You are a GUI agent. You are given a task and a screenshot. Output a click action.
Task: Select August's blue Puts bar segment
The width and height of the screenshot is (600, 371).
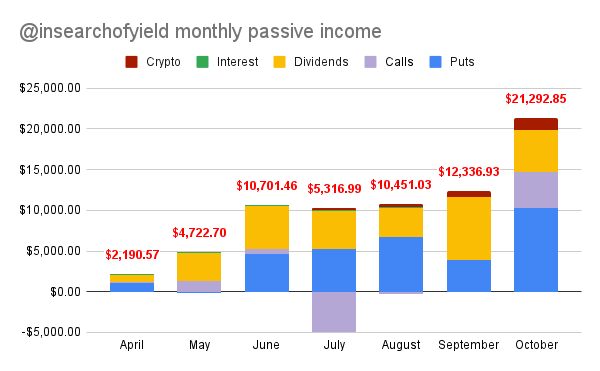401,264
